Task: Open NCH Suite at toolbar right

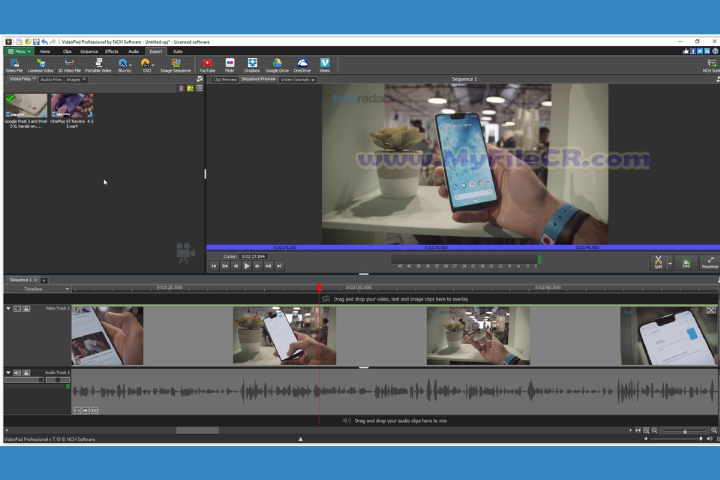Action: [711, 65]
